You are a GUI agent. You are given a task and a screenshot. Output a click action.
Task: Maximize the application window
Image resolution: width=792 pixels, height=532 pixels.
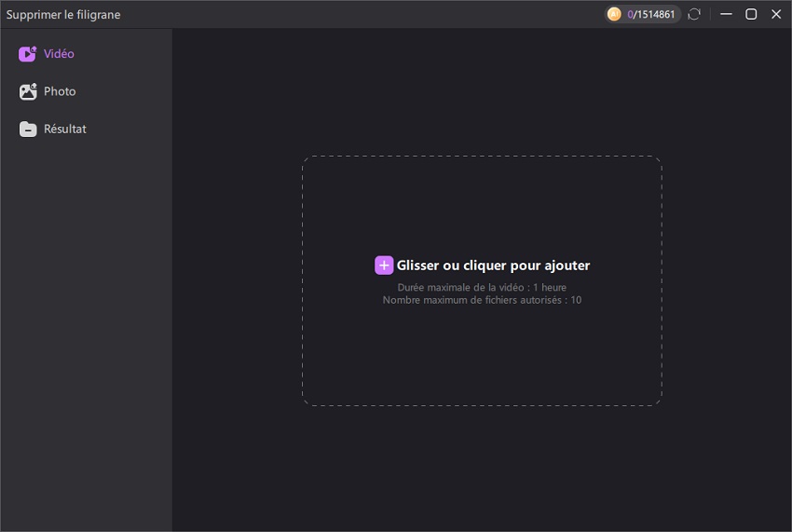tap(751, 14)
